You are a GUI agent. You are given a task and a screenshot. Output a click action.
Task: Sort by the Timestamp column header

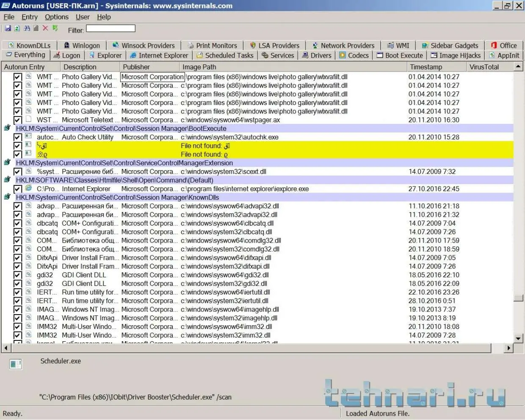coord(437,67)
